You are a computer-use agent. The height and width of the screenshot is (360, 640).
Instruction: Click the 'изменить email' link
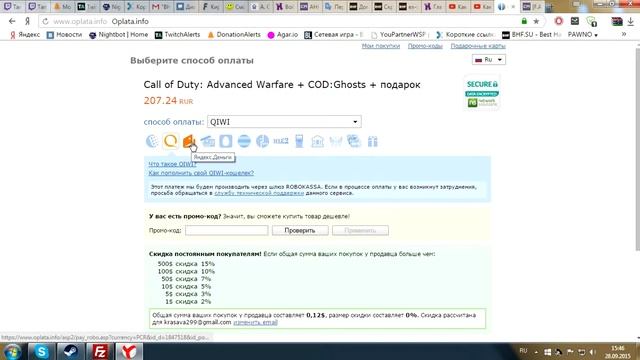255,322
